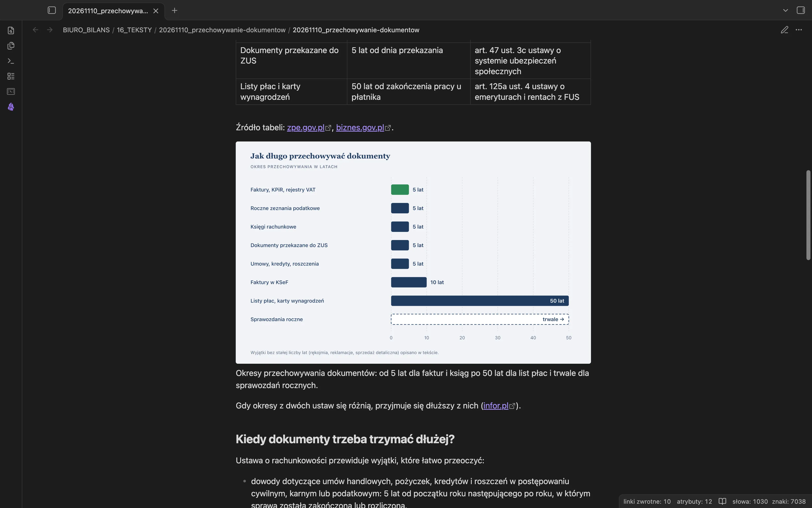This screenshot has width=812, height=508.
Task: Click 'znaki: 7038' character count
Action: [x=789, y=502]
